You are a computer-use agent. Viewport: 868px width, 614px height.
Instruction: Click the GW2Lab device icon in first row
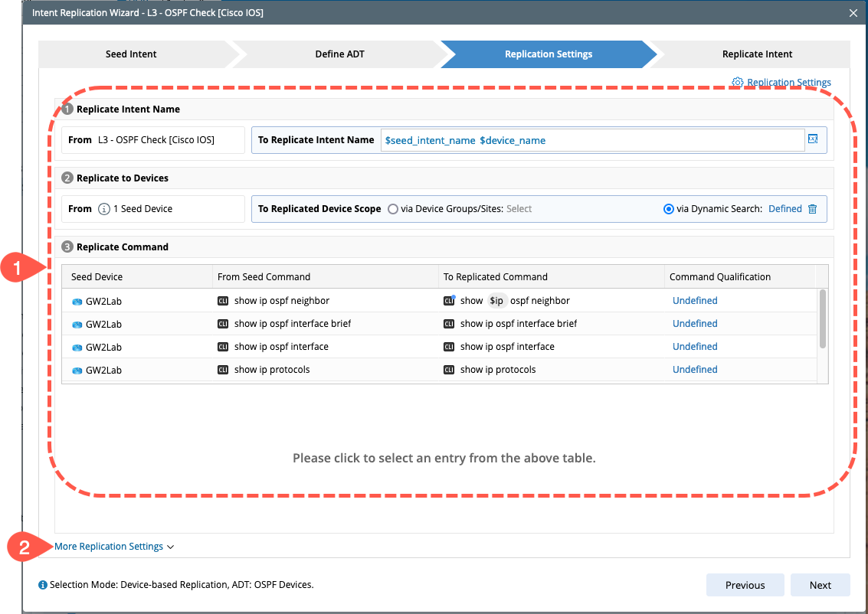pyautogui.click(x=77, y=302)
